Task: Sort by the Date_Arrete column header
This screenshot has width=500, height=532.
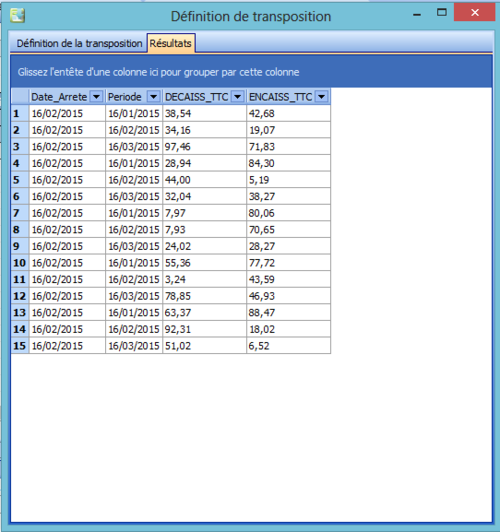Action: pos(59,97)
